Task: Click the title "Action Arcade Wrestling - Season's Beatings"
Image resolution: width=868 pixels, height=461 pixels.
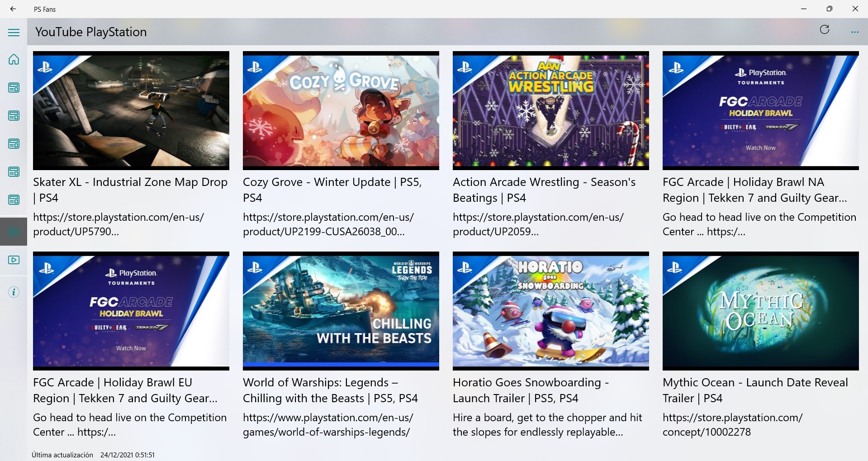Action: click(544, 190)
